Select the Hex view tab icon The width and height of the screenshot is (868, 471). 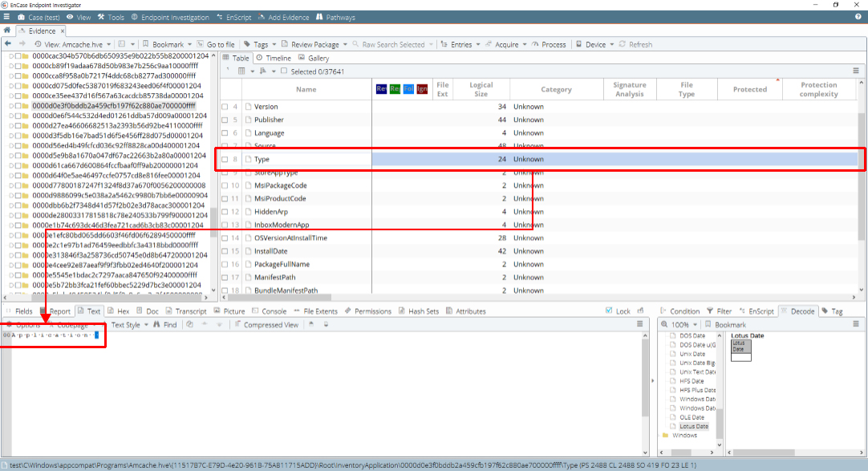[111, 311]
